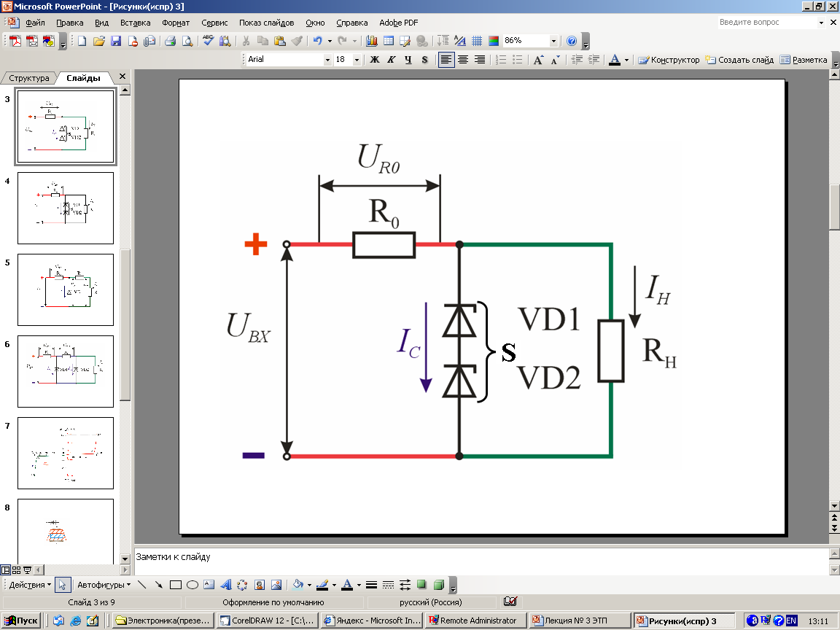Viewport: 840px width, 630px height.
Task: Open the Arial font name dropdown
Action: pyautogui.click(x=327, y=60)
